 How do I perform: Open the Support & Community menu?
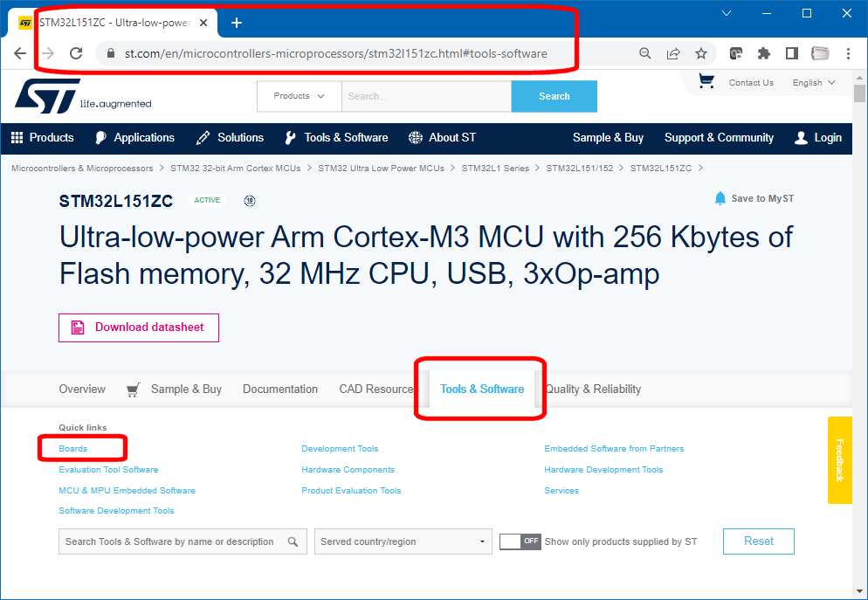719,138
